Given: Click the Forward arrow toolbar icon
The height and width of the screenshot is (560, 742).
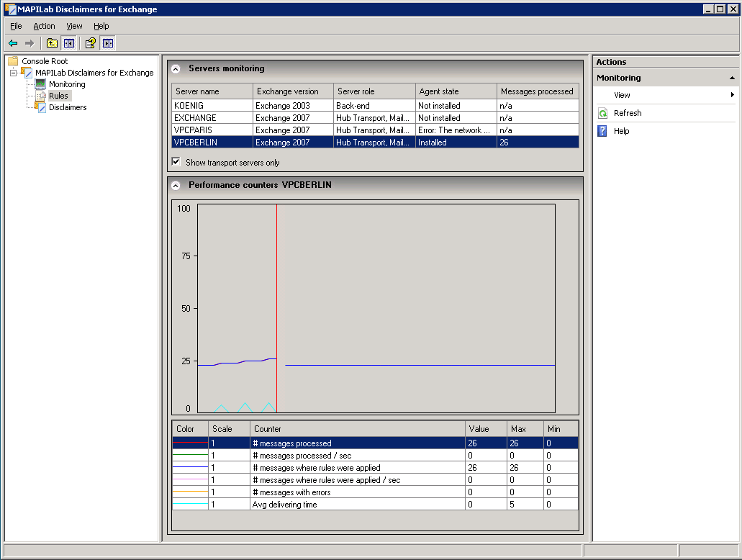Looking at the screenshot, I should click(30, 43).
